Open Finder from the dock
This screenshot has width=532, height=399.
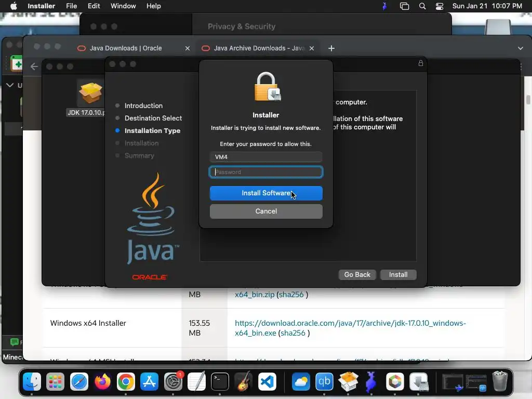(x=32, y=382)
